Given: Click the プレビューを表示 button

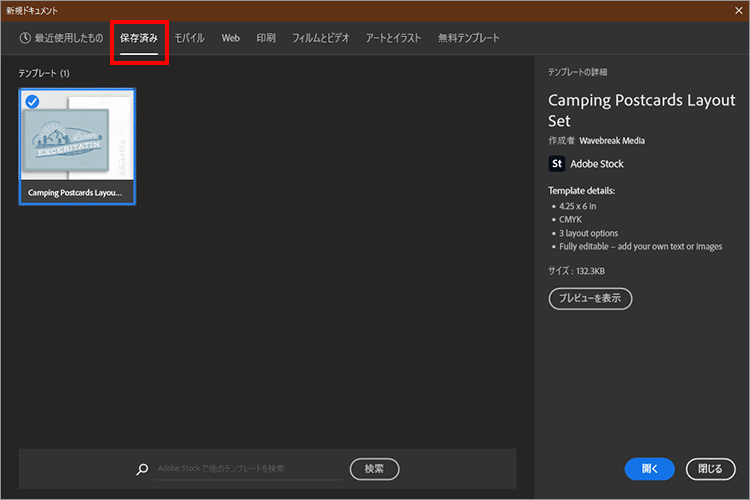Looking at the screenshot, I should (x=590, y=299).
